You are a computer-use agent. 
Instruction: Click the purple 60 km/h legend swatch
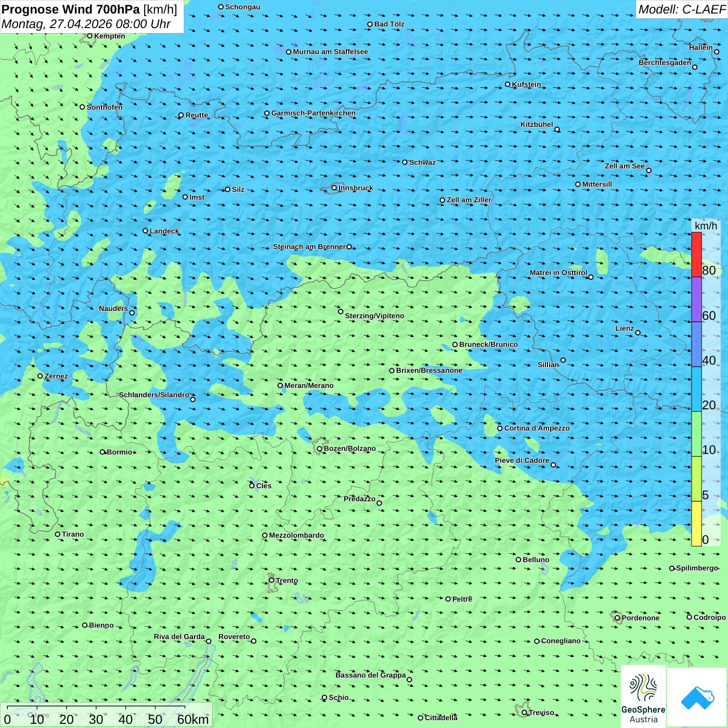(x=696, y=300)
